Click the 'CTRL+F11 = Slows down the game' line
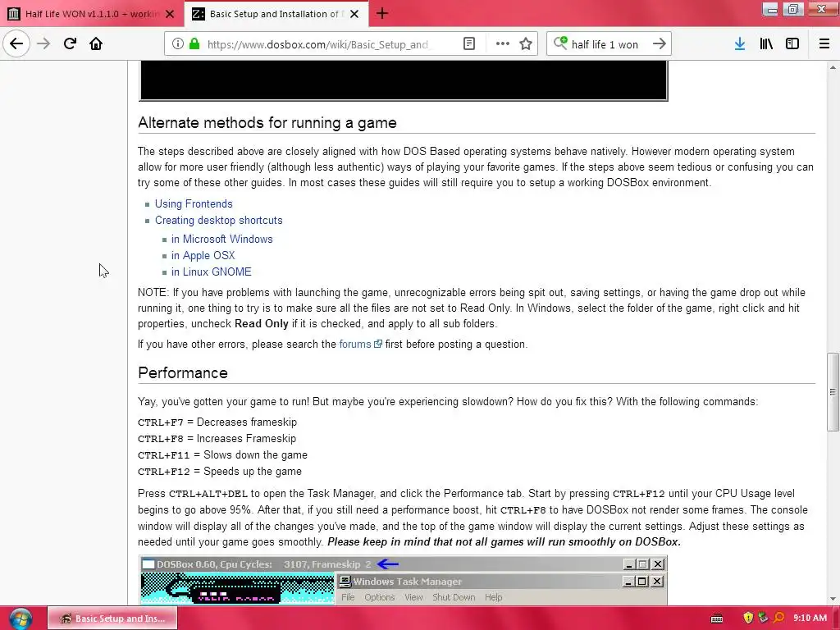This screenshot has height=630, width=840. (x=222, y=454)
